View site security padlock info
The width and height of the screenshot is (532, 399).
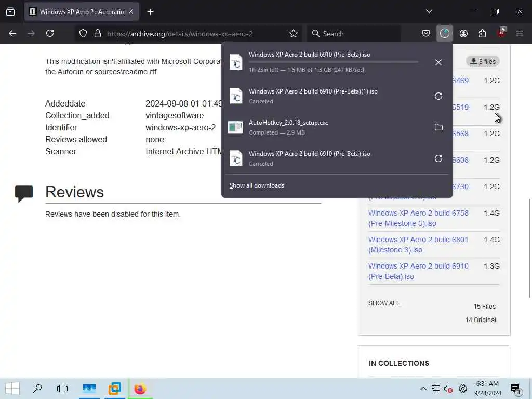(x=98, y=33)
